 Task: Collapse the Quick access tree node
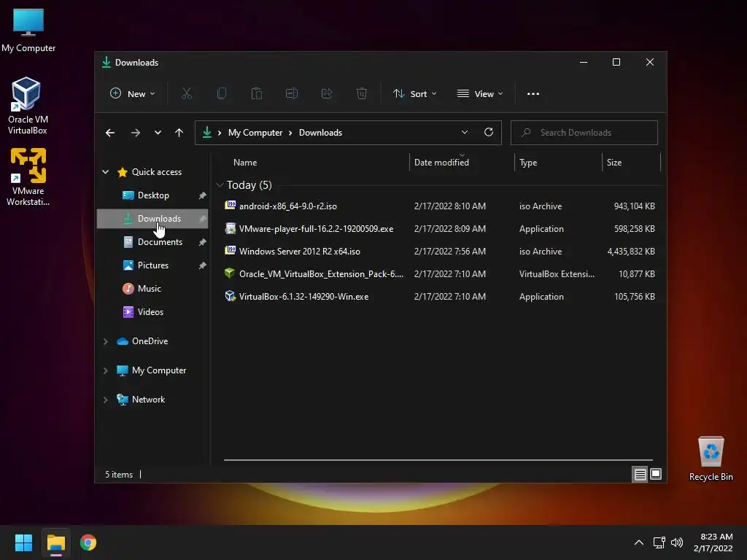(106, 172)
